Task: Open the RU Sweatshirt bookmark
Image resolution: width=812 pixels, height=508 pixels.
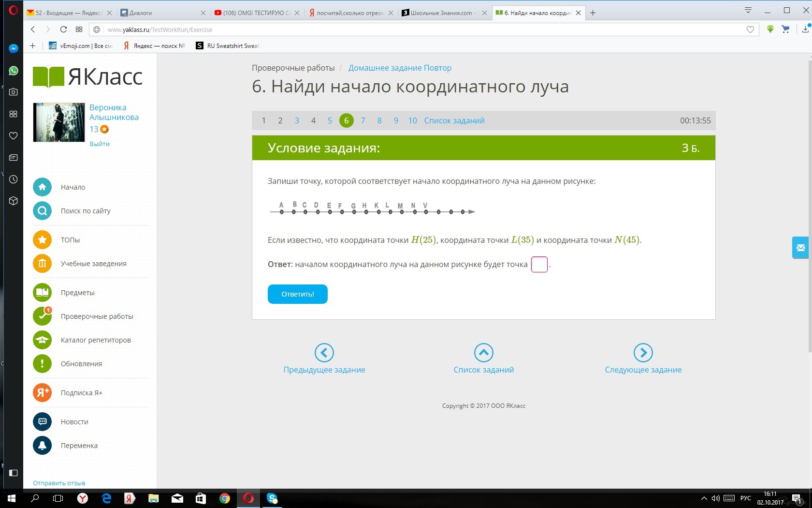Action: tap(228, 45)
